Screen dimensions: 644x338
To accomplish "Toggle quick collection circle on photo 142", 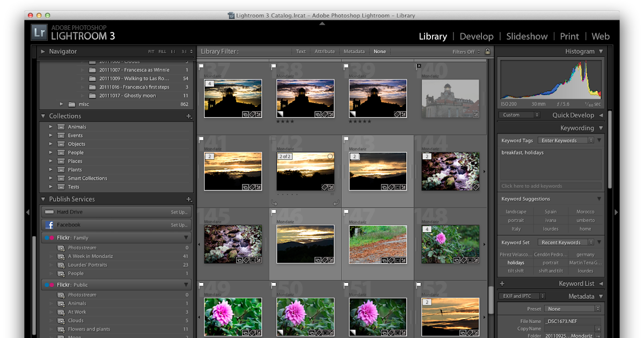I will [x=330, y=156].
